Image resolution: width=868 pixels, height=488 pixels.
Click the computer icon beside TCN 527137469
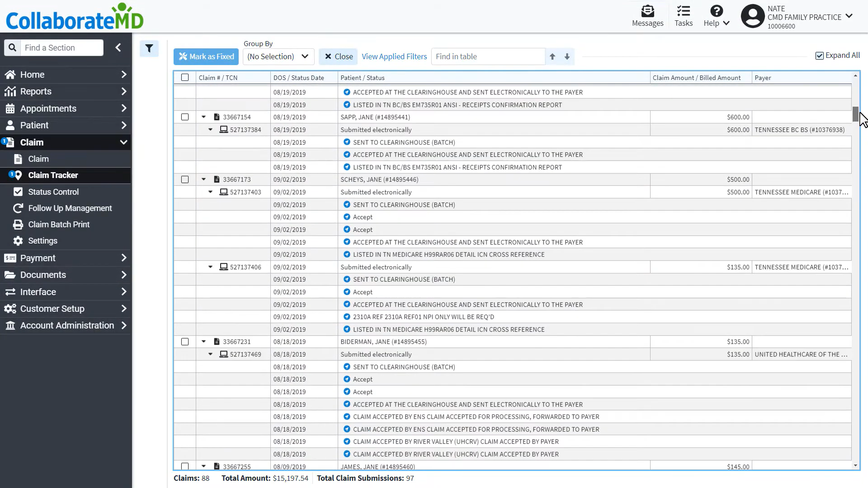pyautogui.click(x=223, y=354)
